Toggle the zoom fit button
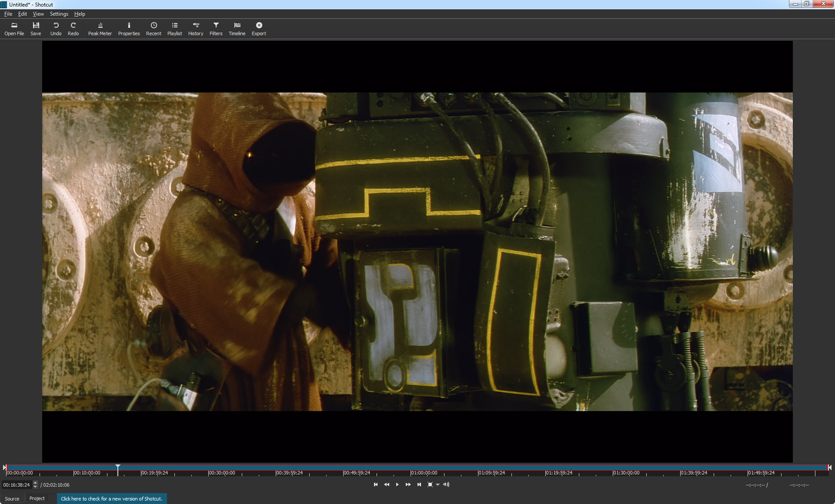835x504 pixels. (x=430, y=484)
